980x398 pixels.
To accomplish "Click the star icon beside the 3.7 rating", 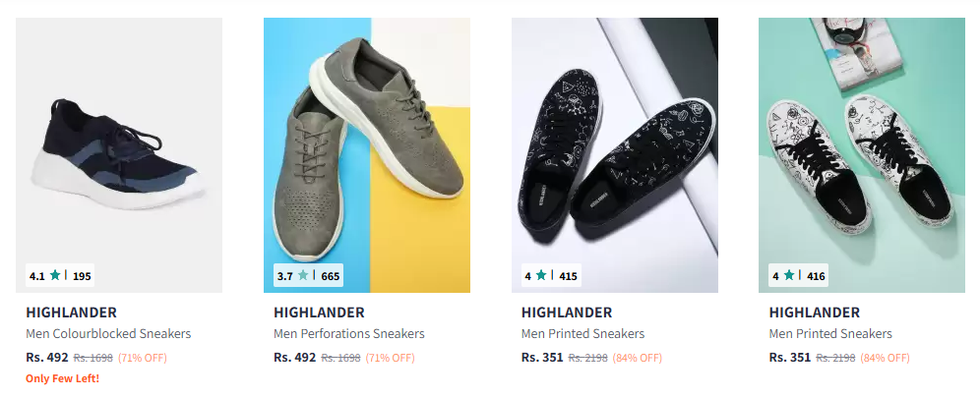I will click(x=303, y=274).
